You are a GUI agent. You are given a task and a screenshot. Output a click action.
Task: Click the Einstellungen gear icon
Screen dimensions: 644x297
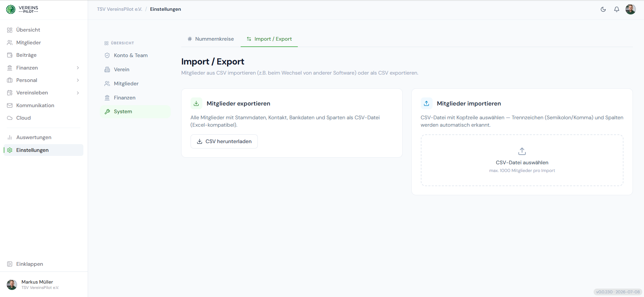pyautogui.click(x=10, y=150)
